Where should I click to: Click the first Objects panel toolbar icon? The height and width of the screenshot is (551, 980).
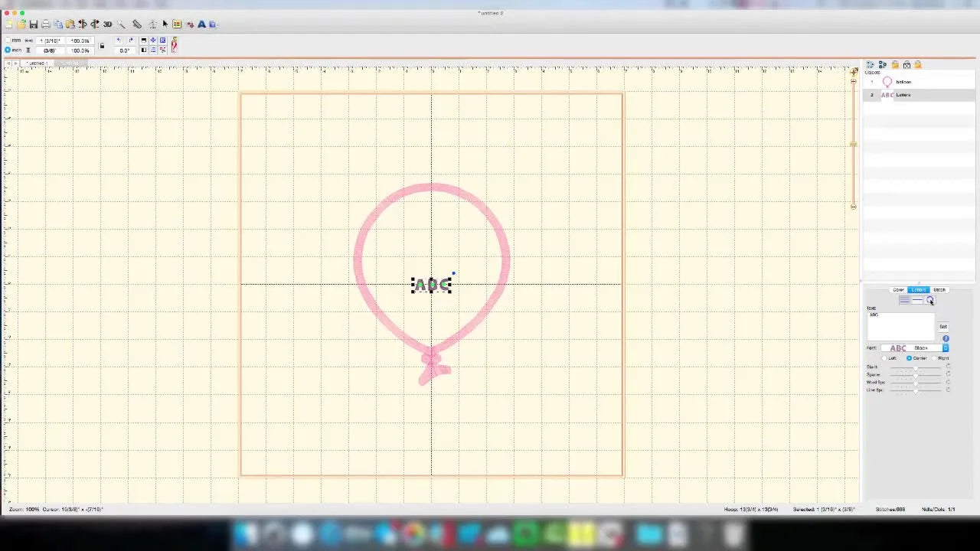[x=871, y=65]
